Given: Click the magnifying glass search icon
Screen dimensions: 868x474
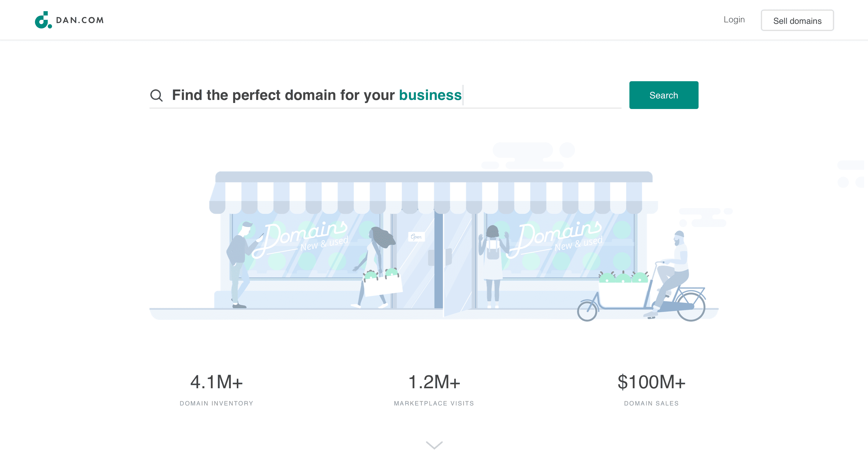Looking at the screenshot, I should 156,95.
